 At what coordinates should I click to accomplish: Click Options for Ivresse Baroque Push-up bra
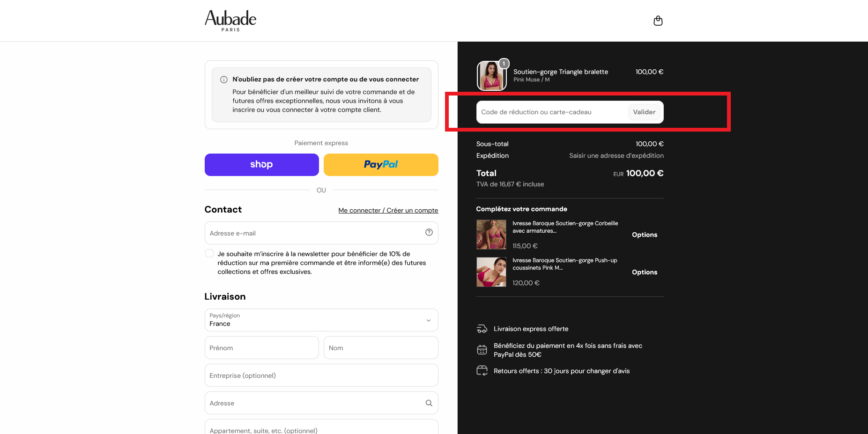[x=645, y=272]
